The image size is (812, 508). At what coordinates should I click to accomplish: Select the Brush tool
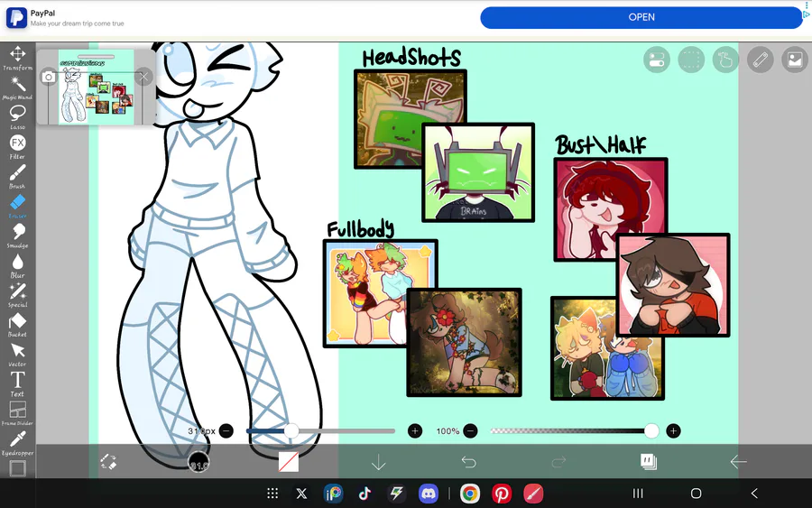(18, 176)
